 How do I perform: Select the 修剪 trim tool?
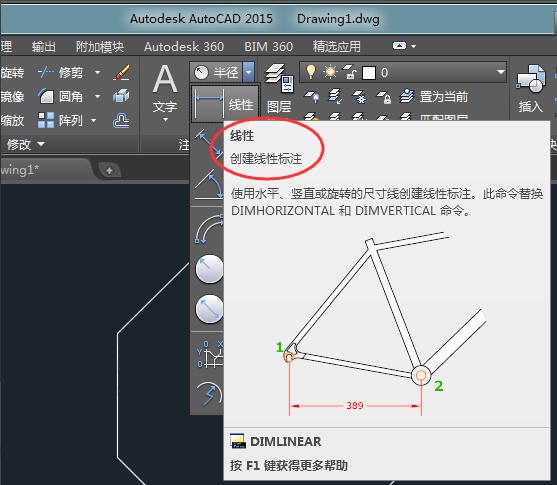coord(60,73)
